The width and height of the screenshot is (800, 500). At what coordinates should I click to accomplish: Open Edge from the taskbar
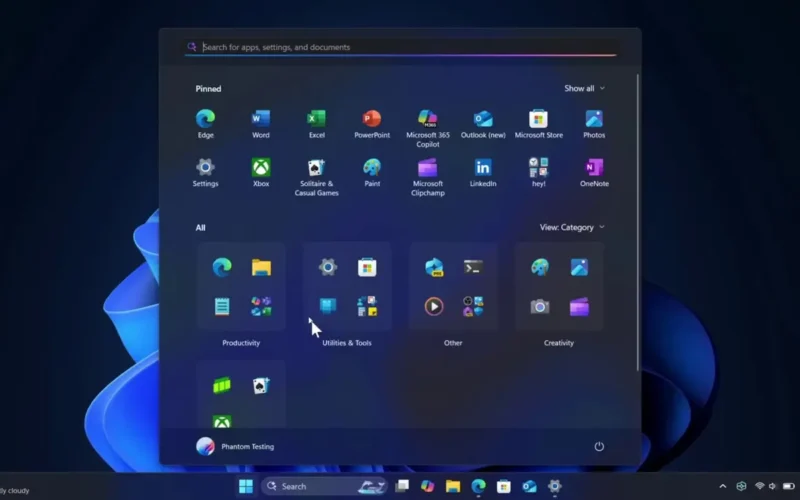tap(478, 486)
